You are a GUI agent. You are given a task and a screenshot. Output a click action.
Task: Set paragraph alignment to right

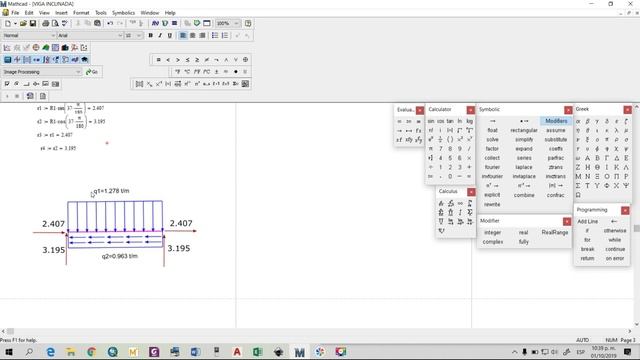[202, 36]
